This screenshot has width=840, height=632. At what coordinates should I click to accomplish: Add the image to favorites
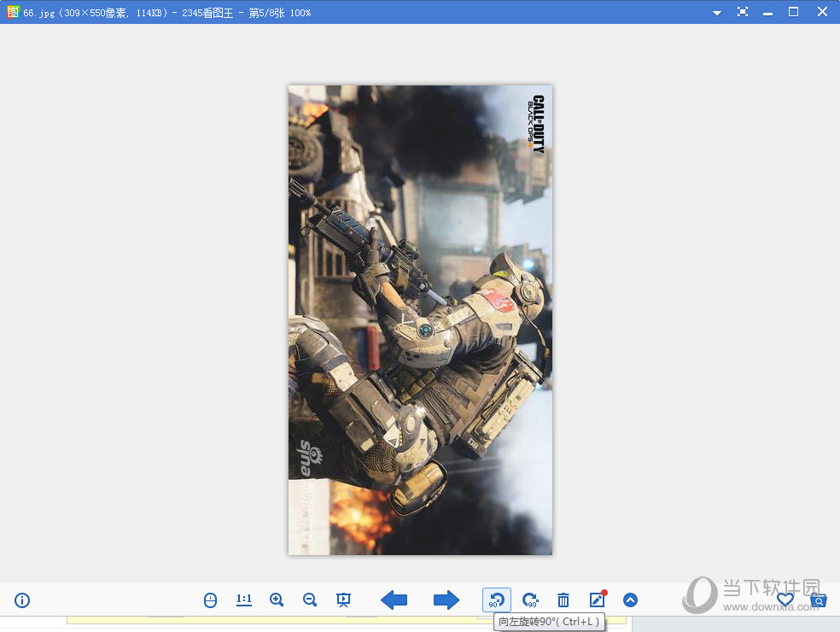click(785, 600)
